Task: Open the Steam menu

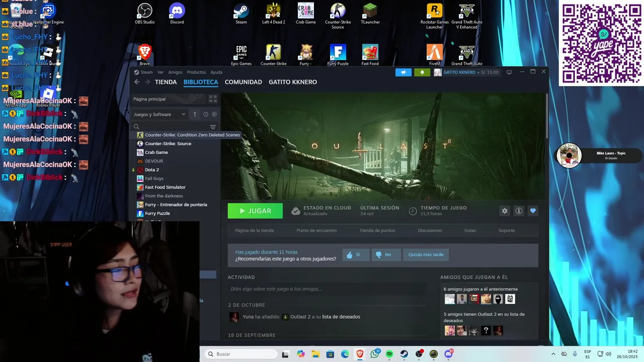Action: (146, 72)
